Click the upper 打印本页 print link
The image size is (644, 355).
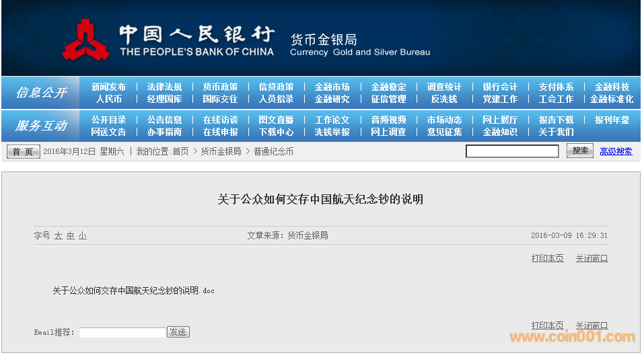click(x=547, y=259)
